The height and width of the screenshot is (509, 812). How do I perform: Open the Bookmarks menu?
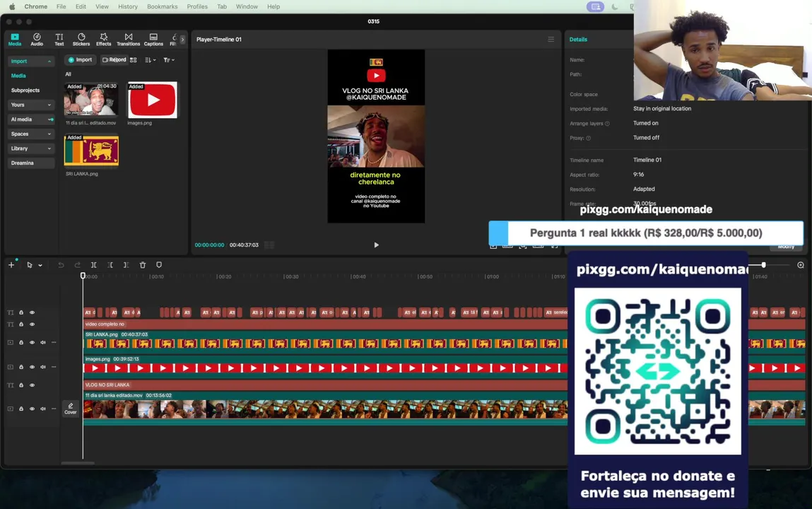tap(162, 7)
